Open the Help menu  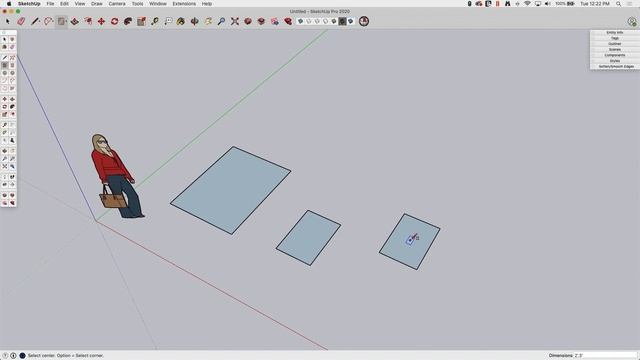point(207,4)
